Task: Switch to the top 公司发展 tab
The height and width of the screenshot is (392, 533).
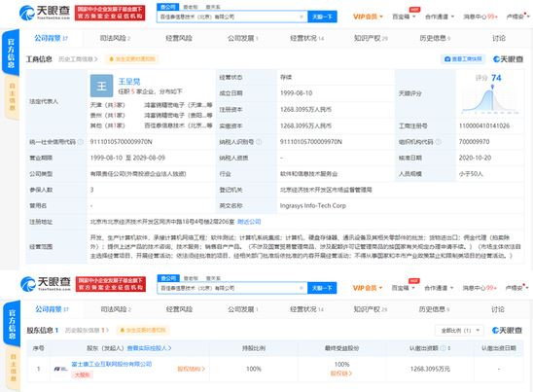Action: pyautogui.click(x=243, y=38)
